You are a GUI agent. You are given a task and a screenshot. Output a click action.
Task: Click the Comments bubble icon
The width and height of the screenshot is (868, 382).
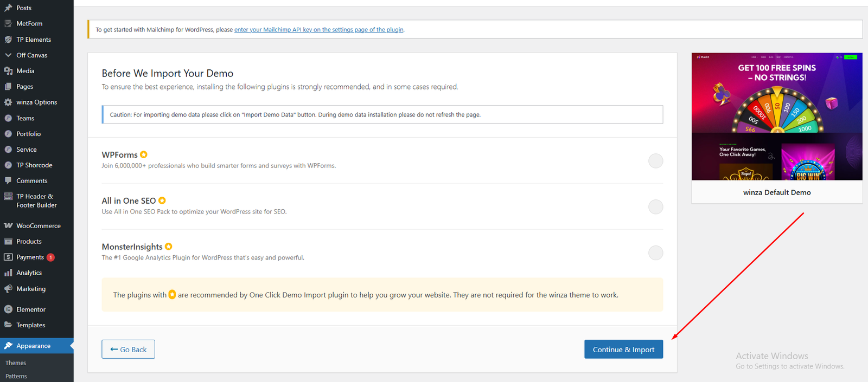[8, 181]
